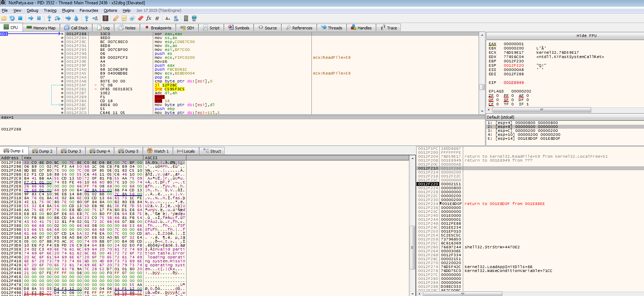Switch to the Symbols tab
Image resolution: width=644 pixels, height=296 pixels.
click(239, 28)
